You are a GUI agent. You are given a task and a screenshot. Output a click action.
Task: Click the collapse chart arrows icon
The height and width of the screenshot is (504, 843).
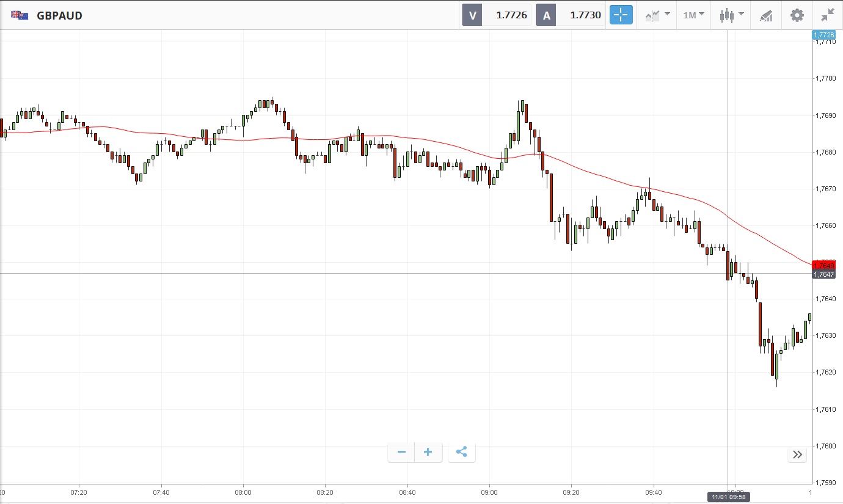(x=828, y=15)
